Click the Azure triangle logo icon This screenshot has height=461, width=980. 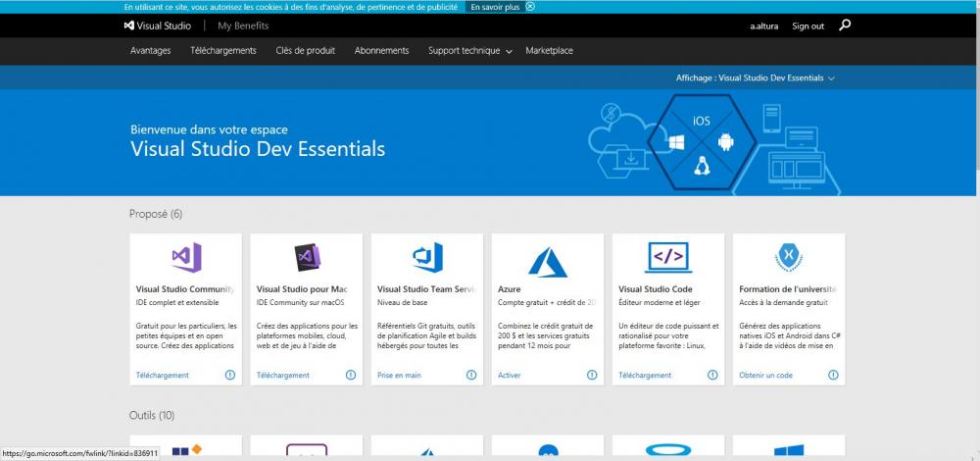[548, 261]
